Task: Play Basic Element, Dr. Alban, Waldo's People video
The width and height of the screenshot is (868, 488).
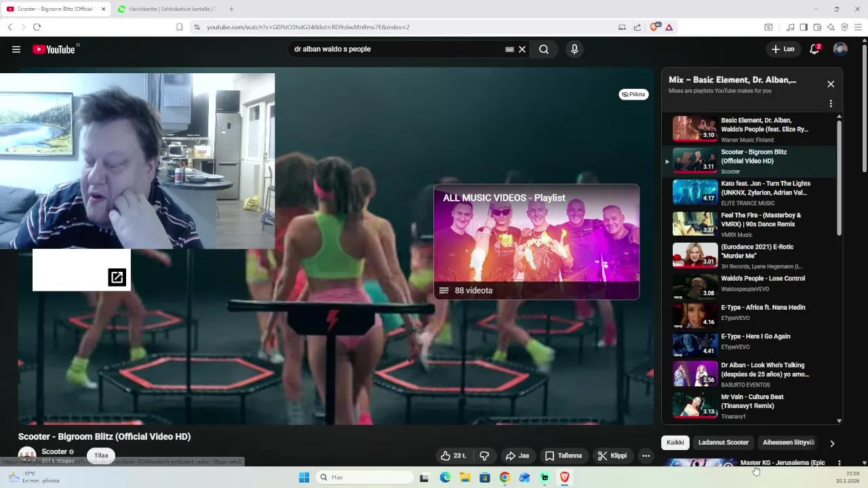Action: tap(749, 129)
